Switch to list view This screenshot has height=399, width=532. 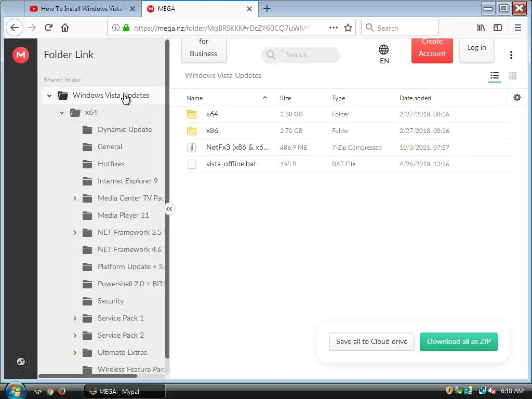tap(495, 76)
